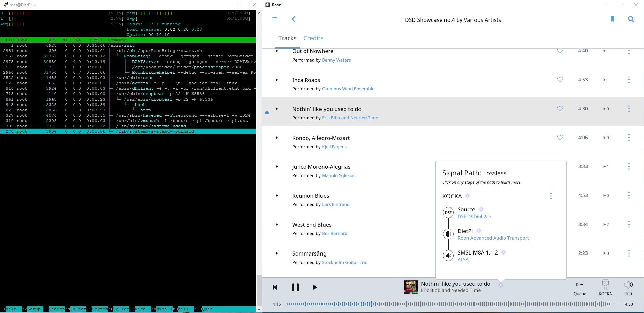Select the RAATServer process row in htop
644x313 pixels.
click(x=128, y=62)
